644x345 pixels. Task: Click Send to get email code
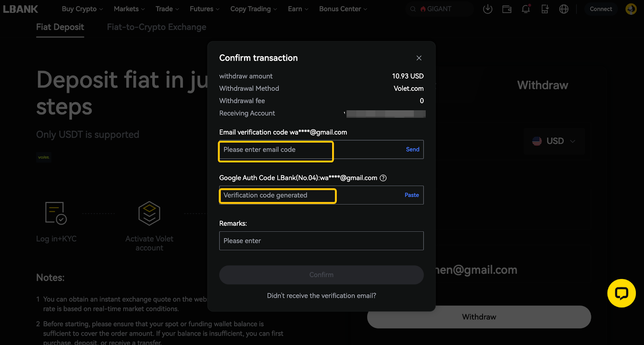point(413,149)
